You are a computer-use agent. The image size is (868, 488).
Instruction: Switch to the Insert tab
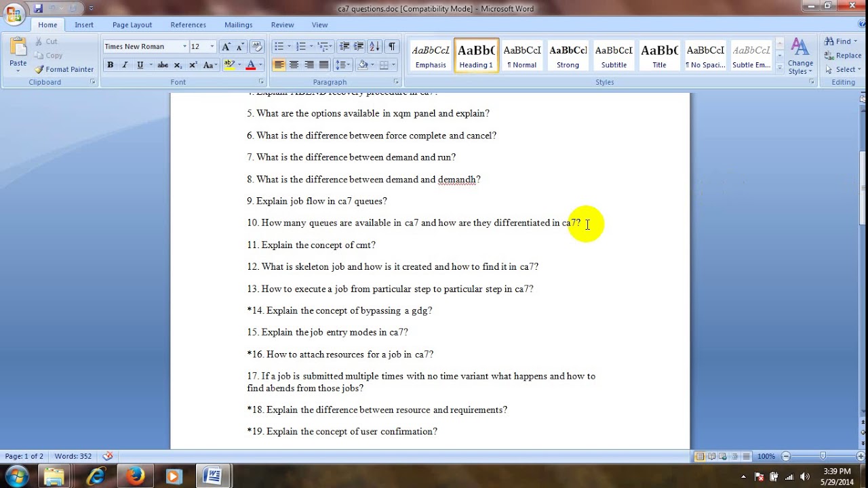(x=84, y=25)
